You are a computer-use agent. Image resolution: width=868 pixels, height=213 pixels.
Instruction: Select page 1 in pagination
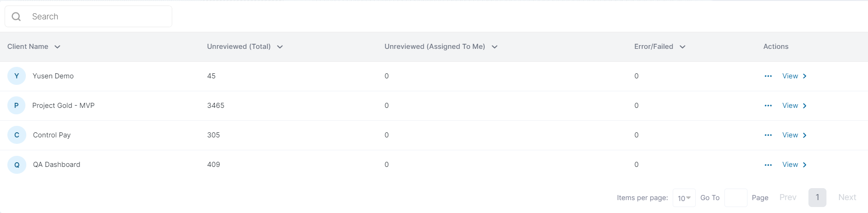click(x=817, y=197)
